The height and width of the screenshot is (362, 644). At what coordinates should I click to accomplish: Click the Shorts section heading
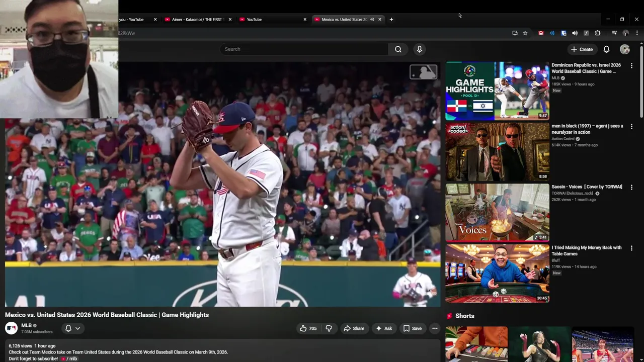(465, 316)
